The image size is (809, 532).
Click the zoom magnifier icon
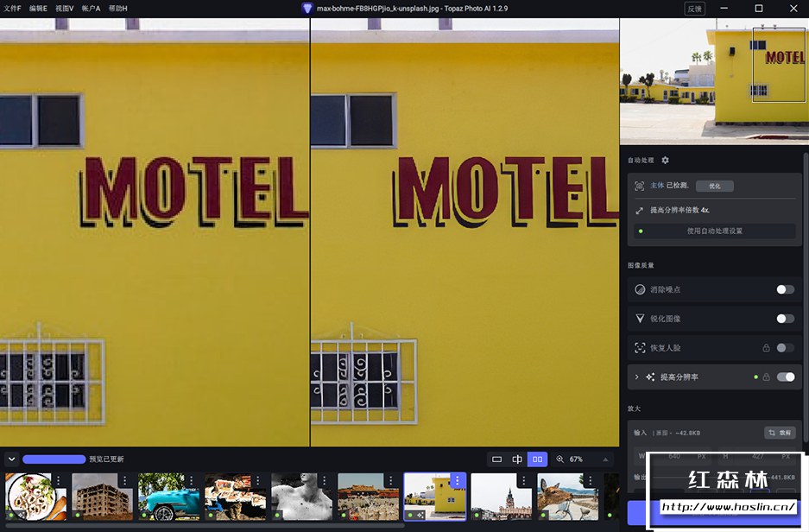click(559, 459)
